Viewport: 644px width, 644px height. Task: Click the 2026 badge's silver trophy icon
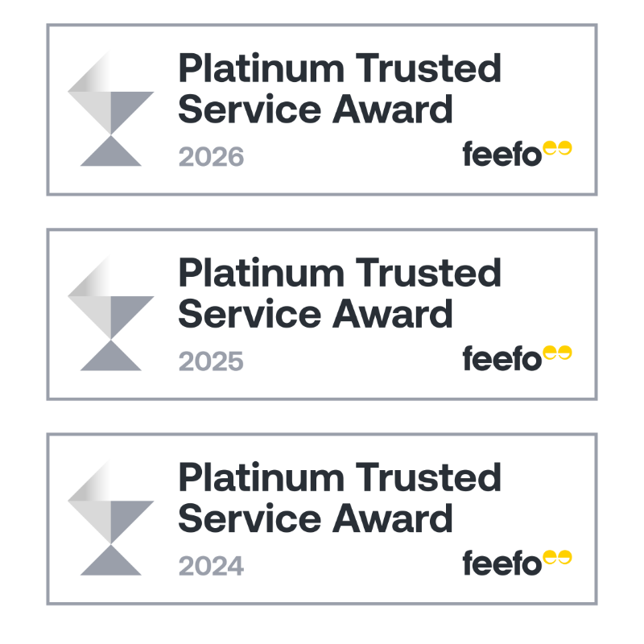point(110,109)
